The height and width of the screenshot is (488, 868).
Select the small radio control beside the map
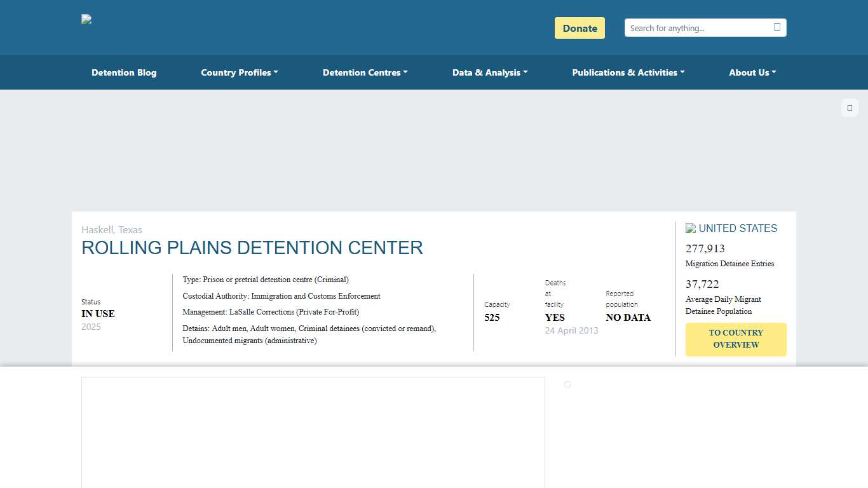tap(567, 384)
